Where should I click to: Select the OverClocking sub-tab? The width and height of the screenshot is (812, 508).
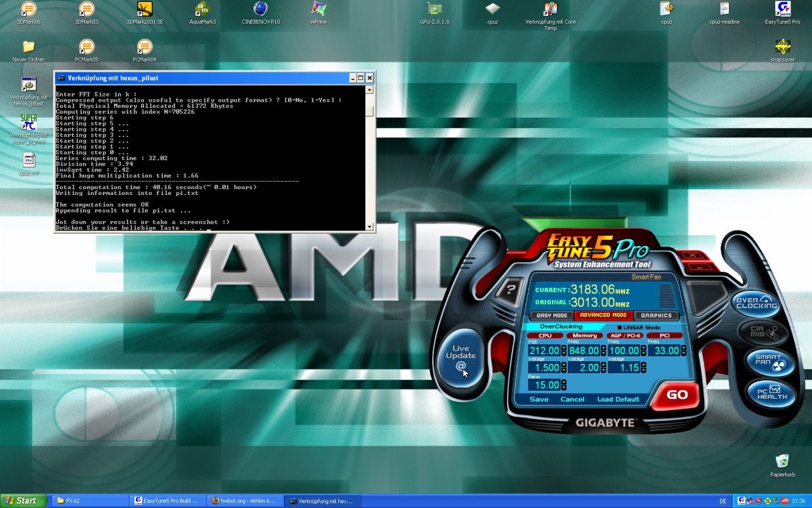[x=561, y=326]
